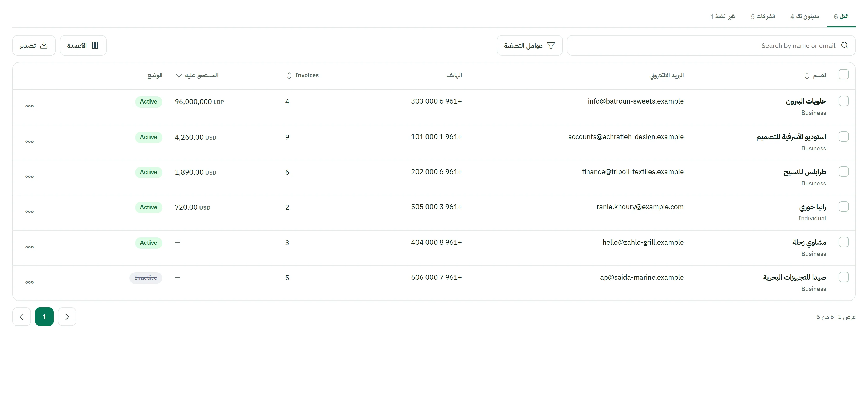Screen dimensions: 868x412
Task: Sort by the name column arrows
Action: pyautogui.click(x=807, y=76)
